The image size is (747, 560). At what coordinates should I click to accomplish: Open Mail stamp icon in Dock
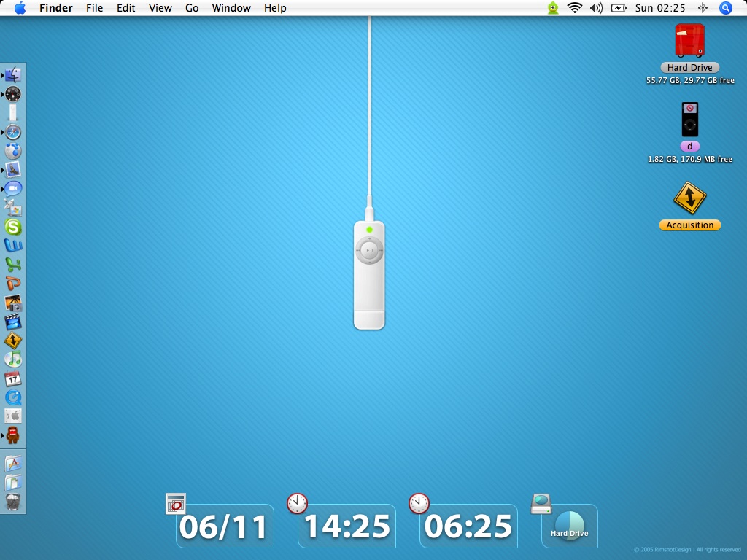[x=13, y=169]
